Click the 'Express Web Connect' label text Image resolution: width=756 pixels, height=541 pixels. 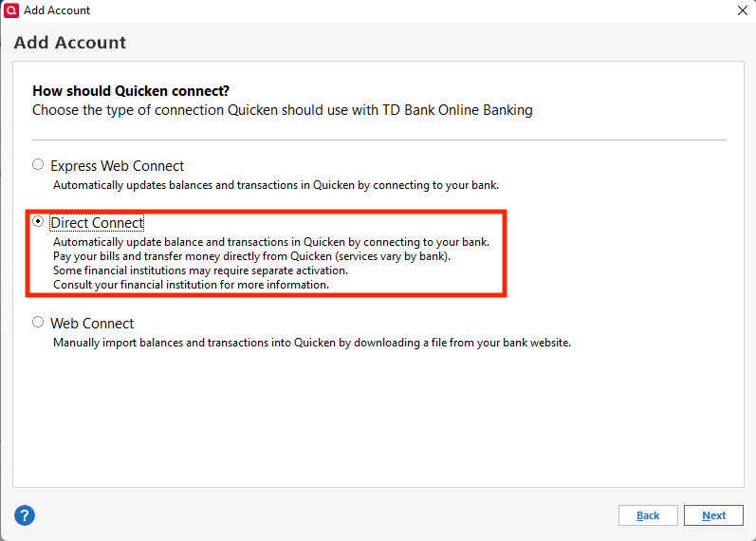[x=118, y=166]
